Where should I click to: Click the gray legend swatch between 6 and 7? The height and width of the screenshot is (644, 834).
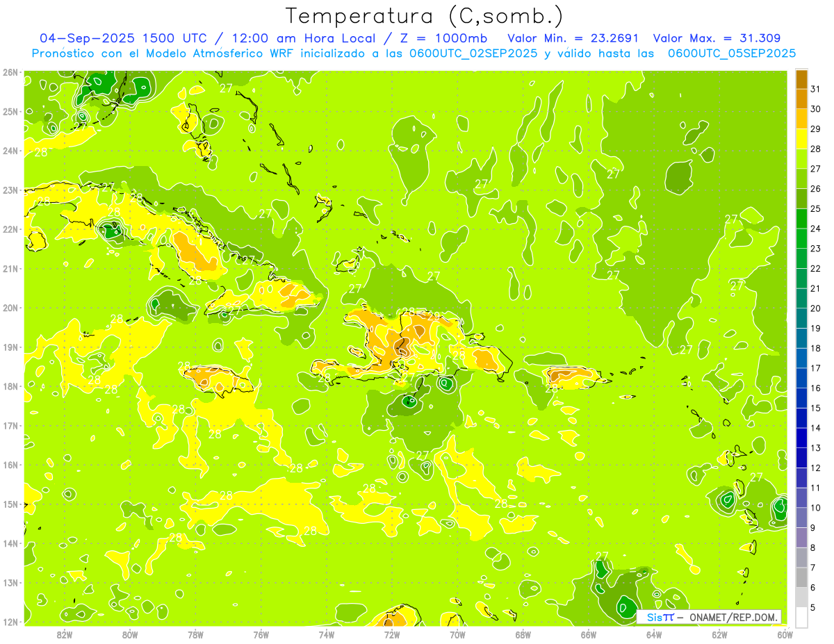click(x=801, y=577)
